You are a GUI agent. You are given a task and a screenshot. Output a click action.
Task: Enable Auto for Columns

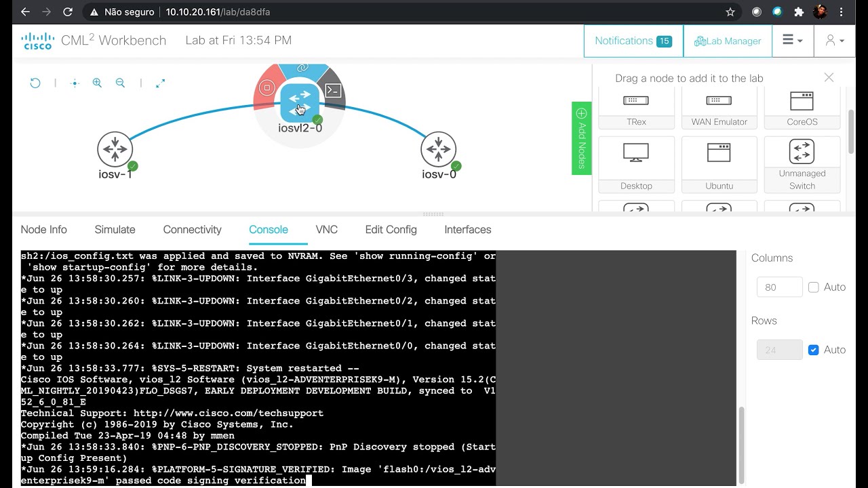pos(814,287)
